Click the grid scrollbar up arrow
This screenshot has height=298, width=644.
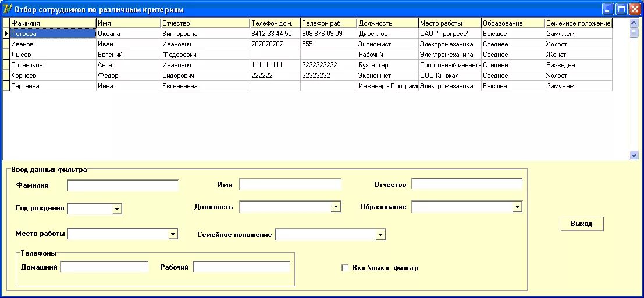pyautogui.click(x=634, y=23)
